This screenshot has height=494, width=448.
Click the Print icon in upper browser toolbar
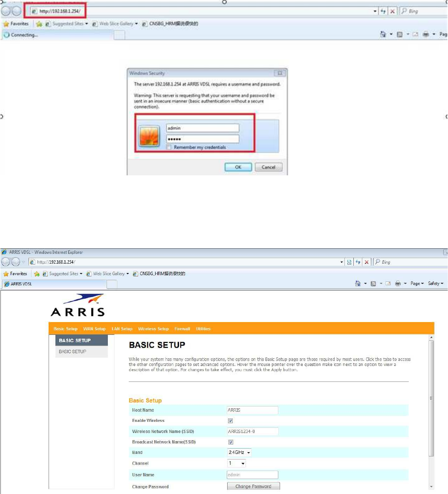point(426,34)
